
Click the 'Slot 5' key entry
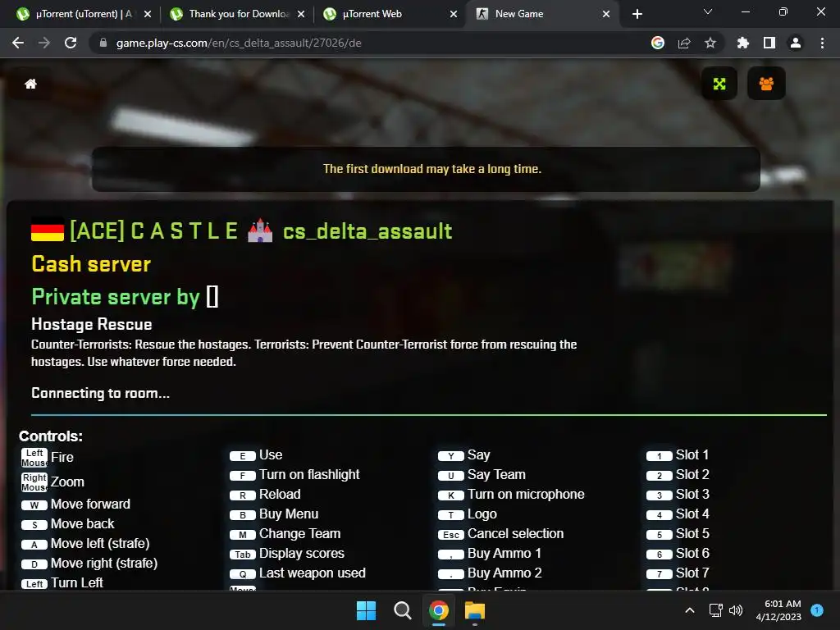click(x=678, y=534)
